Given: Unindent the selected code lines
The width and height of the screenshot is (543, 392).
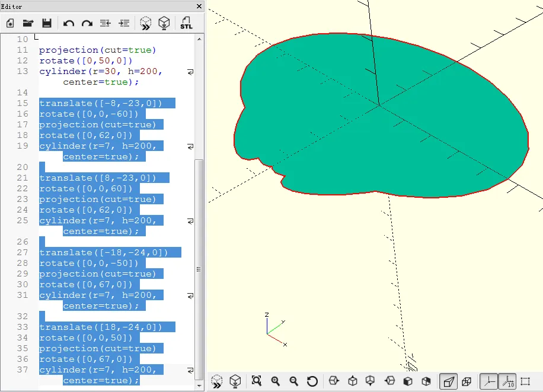Looking at the screenshot, I should pos(106,23).
